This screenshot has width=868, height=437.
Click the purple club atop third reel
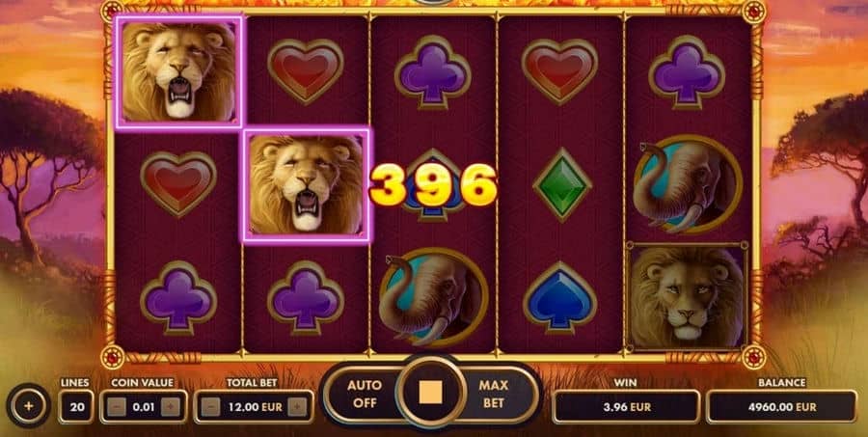(433, 72)
